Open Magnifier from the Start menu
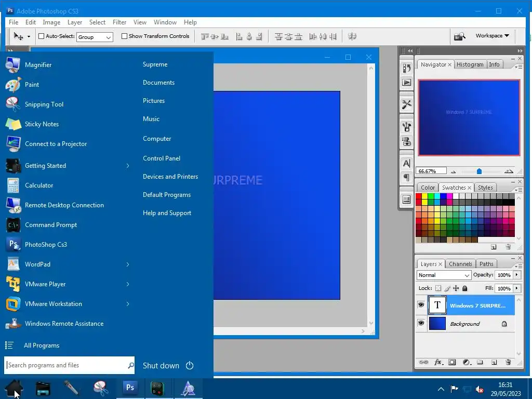The height and width of the screenshot is (399, 532). click(x=67, y=65)
